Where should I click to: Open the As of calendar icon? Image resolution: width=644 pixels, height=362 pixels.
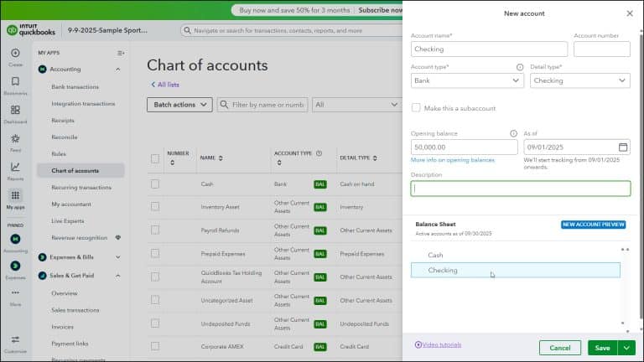coord(623,147)
